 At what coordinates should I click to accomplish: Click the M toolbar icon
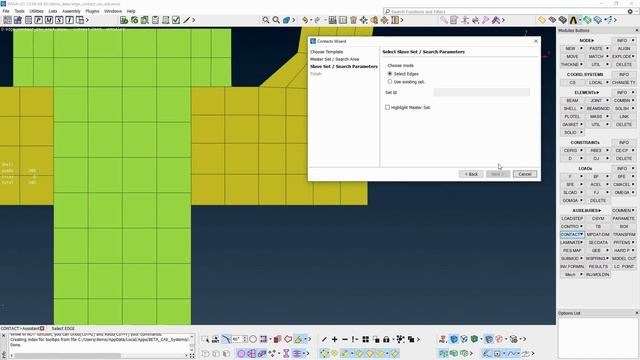[x=49, y=20]
